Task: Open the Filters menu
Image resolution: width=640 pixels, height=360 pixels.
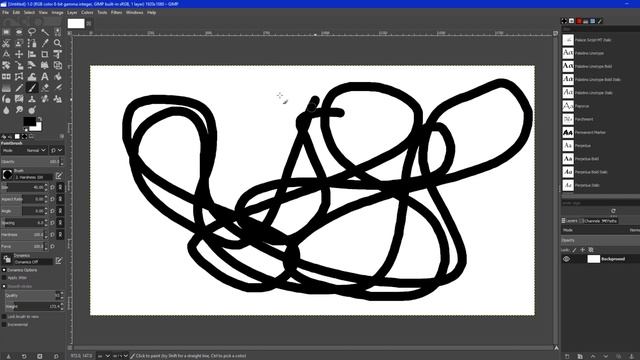Action: pyautogui.click(x=116, y=13)
